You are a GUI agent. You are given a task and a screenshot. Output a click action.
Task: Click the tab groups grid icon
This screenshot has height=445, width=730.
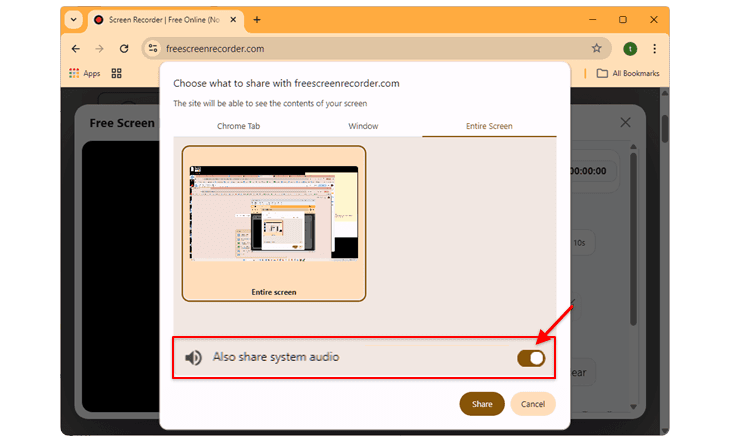click(116, 73)
